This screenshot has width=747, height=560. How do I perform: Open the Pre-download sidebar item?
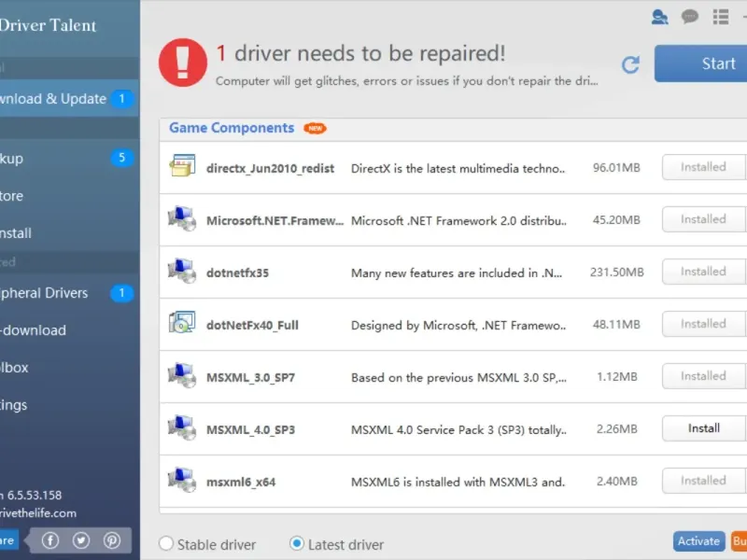point(69,330)
